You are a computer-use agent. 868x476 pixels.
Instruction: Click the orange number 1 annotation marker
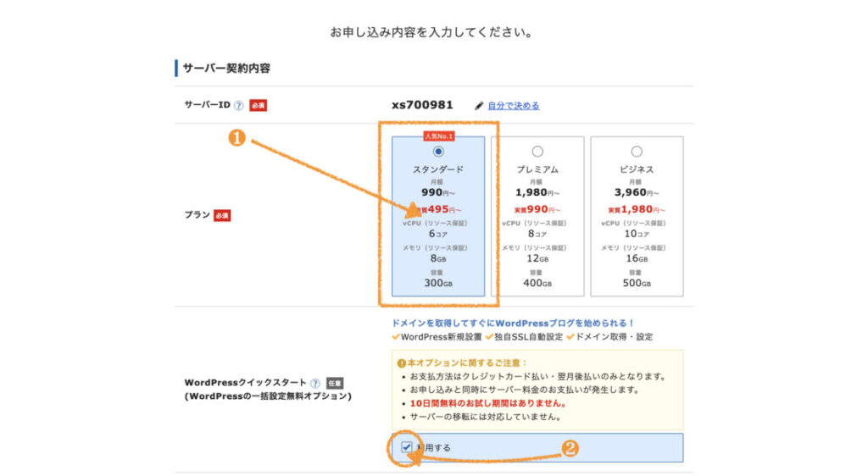click(238, 139)
